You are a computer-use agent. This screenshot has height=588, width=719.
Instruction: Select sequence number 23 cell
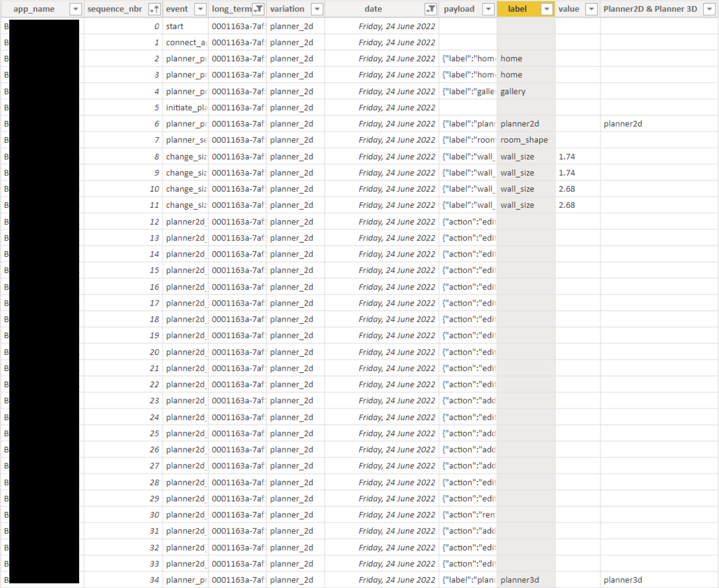coord(123,401)
